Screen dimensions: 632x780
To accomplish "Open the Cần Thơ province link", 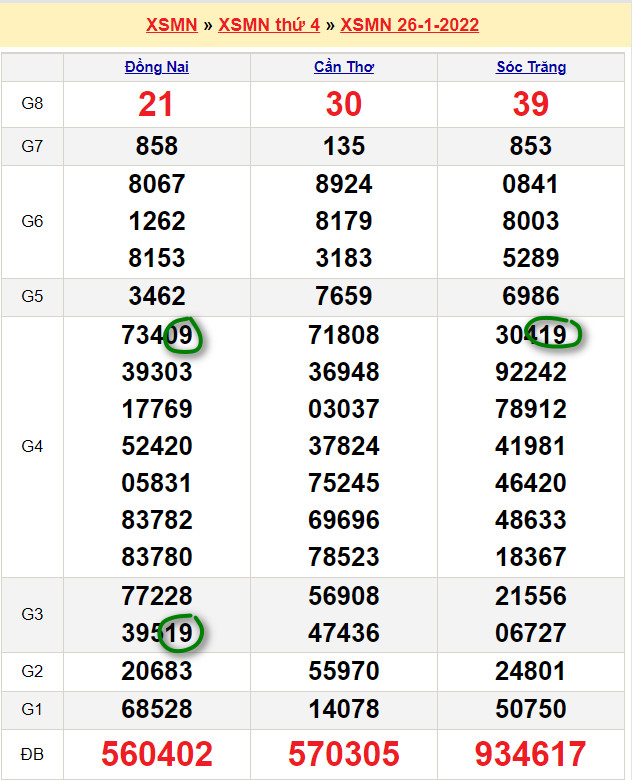I will click(343, 67).
